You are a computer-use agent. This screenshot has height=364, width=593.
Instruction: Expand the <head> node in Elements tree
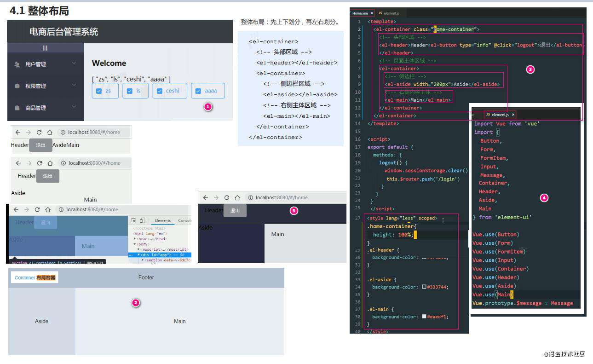(x=135, y=239)
